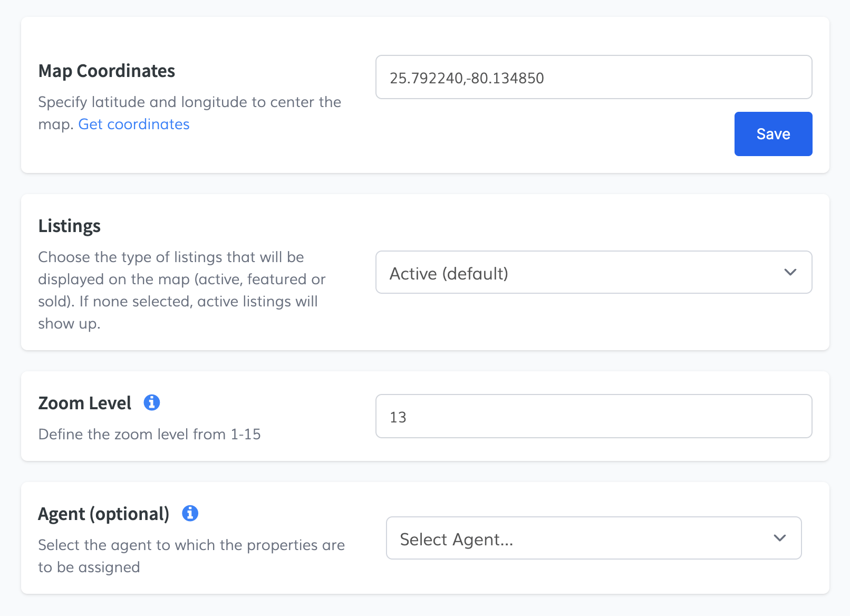The image size is (850, 616).
Task: Open the Select Agent dropdown
Action: point(593,538)
